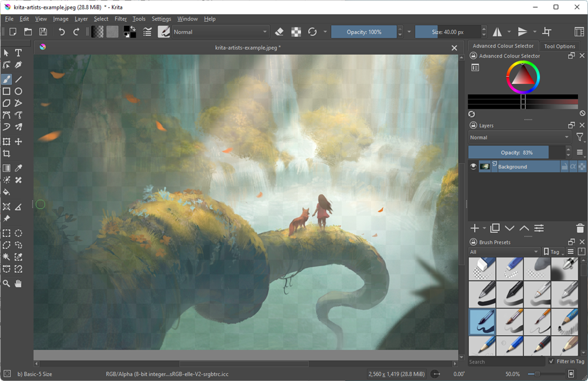Switch to the Tool Options tab
The height and width of the screenshot is (381, 588).
coord(559,46)
